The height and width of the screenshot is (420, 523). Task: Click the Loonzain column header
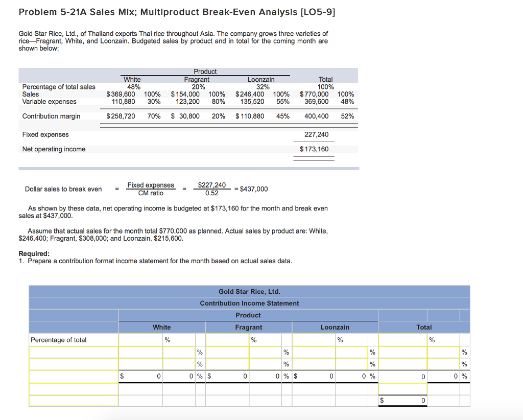(x=335, y=327)
